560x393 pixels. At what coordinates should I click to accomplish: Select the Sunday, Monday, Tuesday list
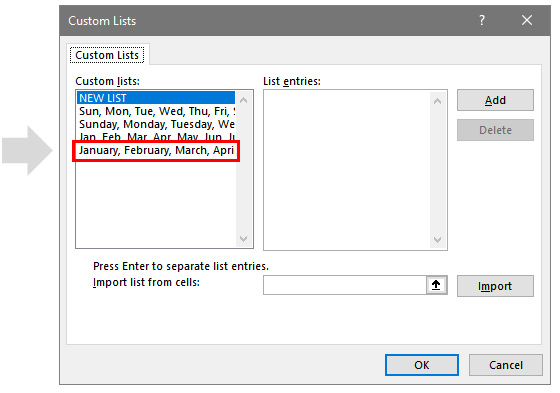coord(156,124)
